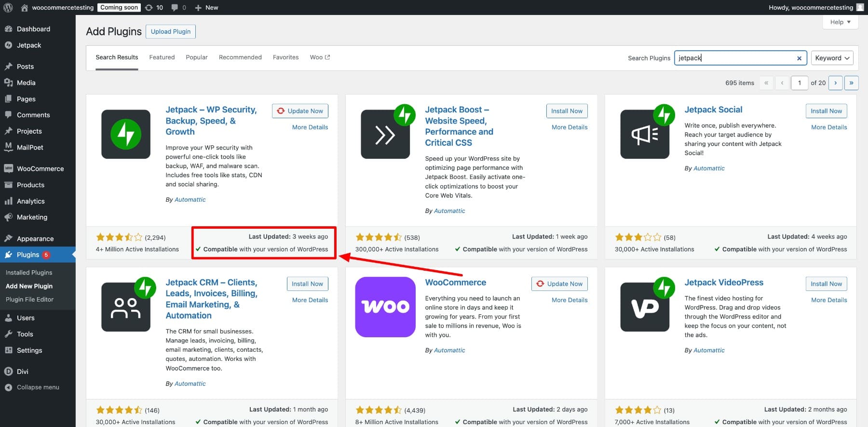
Task: Jump to last page of results
Action: (x=852, y=83)
